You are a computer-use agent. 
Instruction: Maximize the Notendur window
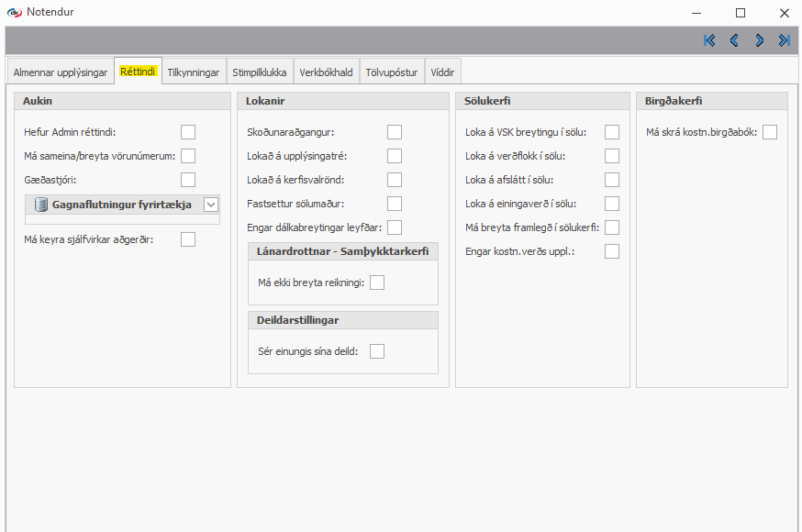point(741,13)
